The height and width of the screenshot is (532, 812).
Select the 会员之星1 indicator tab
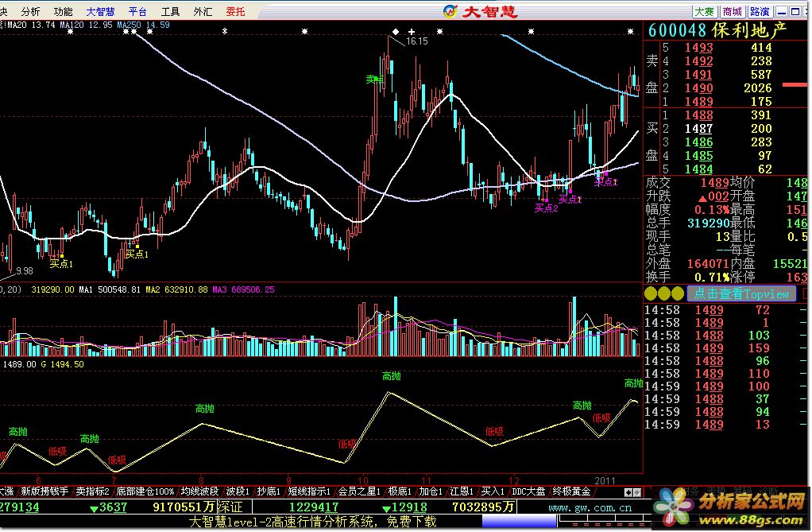[359, 491]
